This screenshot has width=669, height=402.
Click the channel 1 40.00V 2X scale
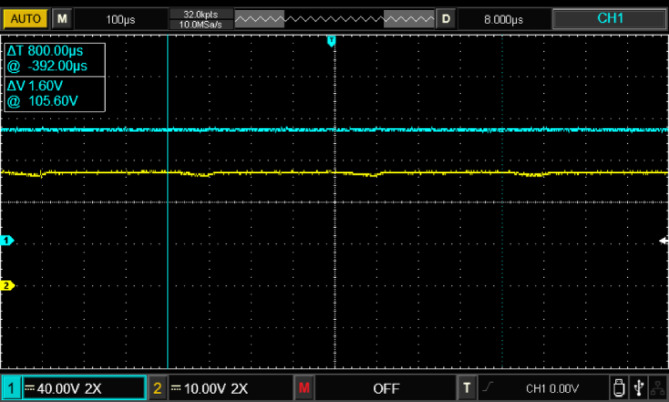pos(69,389)
